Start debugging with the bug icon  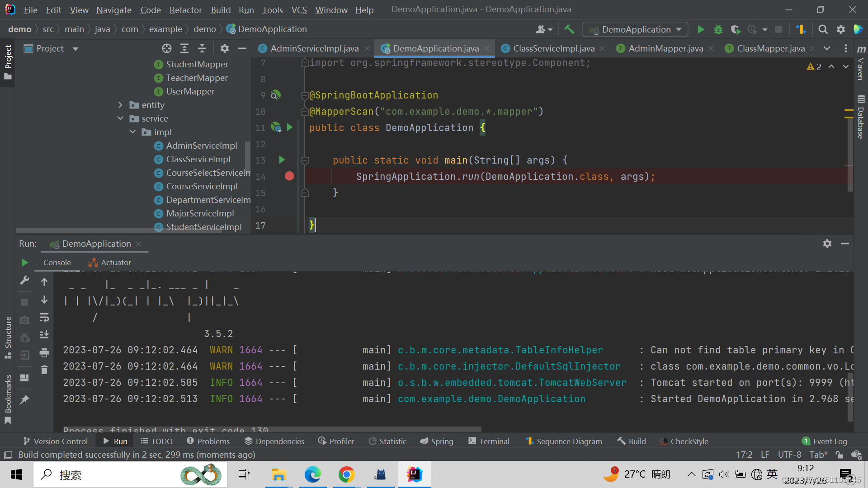point(718,29)
